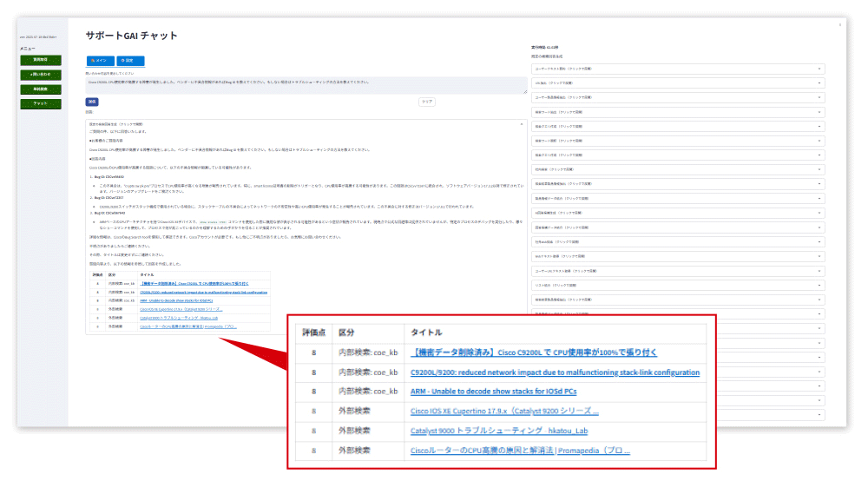Open the メイン tab
This screenshot has width=868, height=481.
point(100,61)
